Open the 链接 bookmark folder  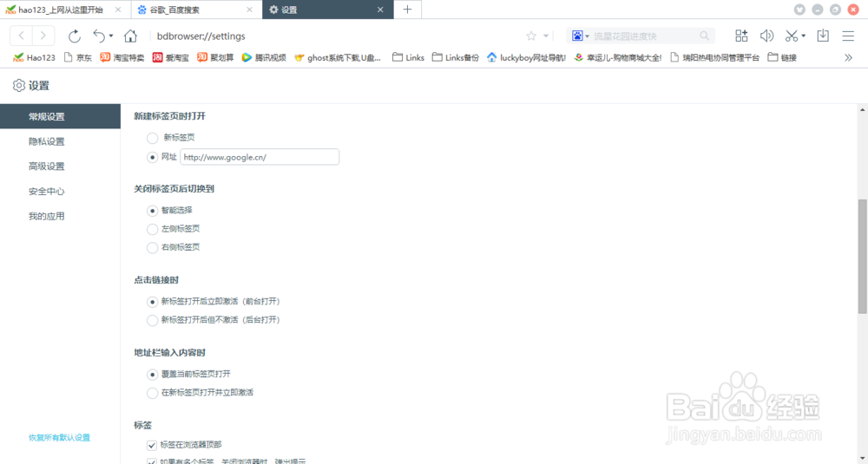click(782, 57)
